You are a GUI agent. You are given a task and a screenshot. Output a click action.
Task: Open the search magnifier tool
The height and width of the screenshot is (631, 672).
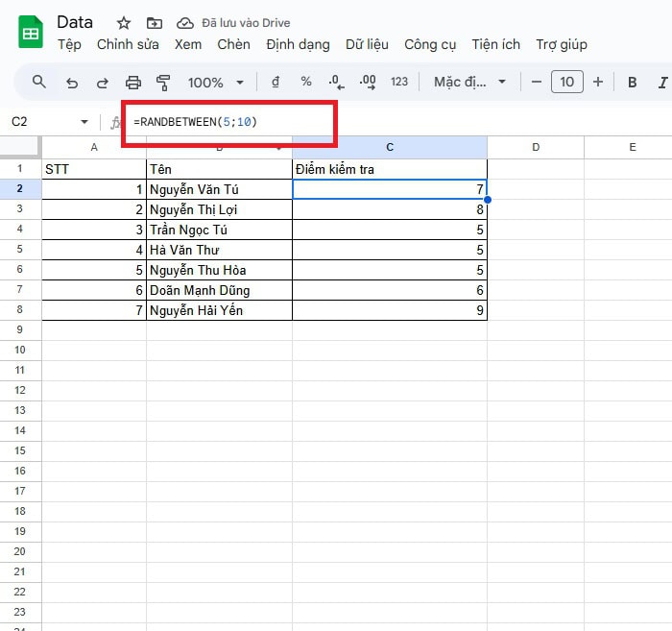(39, 82)
